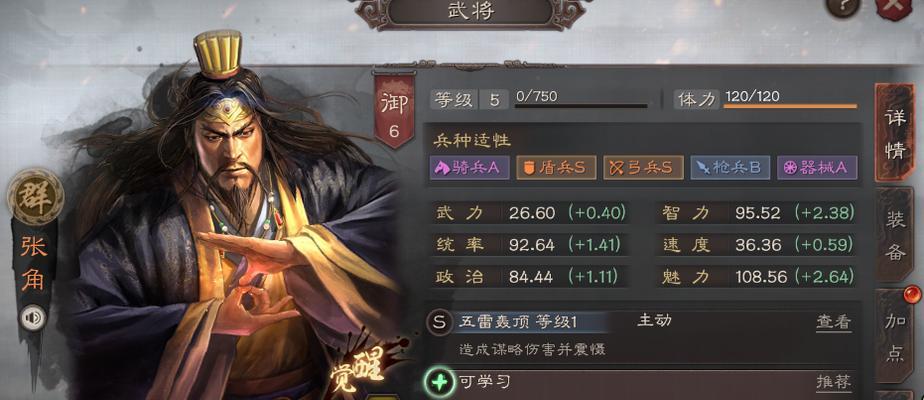Switch to the 详情 details tab
924x400 pixels.
point(894,133)
